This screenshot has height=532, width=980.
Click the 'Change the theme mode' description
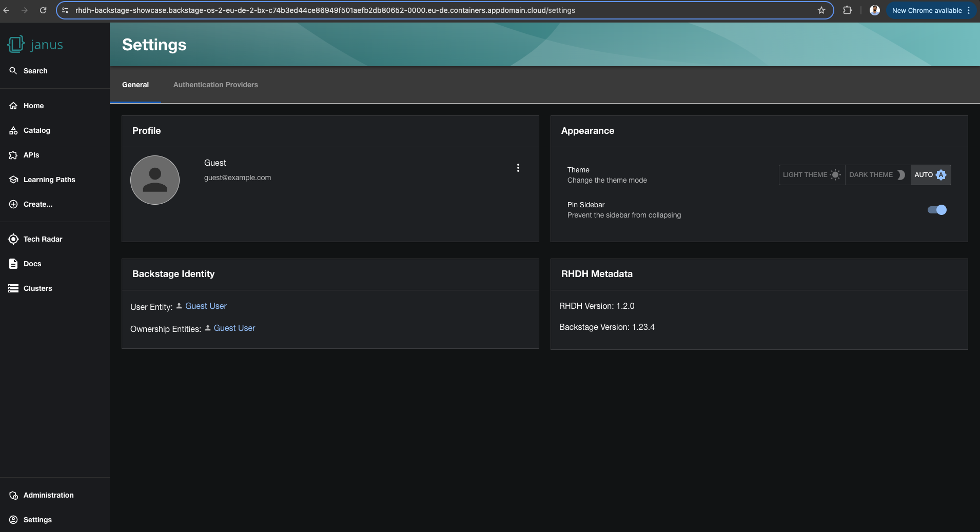tap(607, 180)
